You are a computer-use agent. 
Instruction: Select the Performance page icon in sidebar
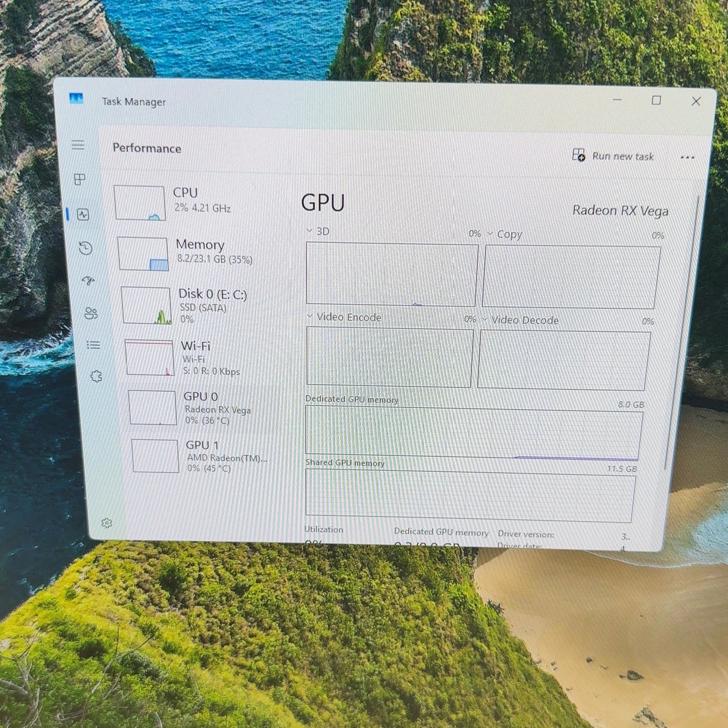tap(83, 215)
